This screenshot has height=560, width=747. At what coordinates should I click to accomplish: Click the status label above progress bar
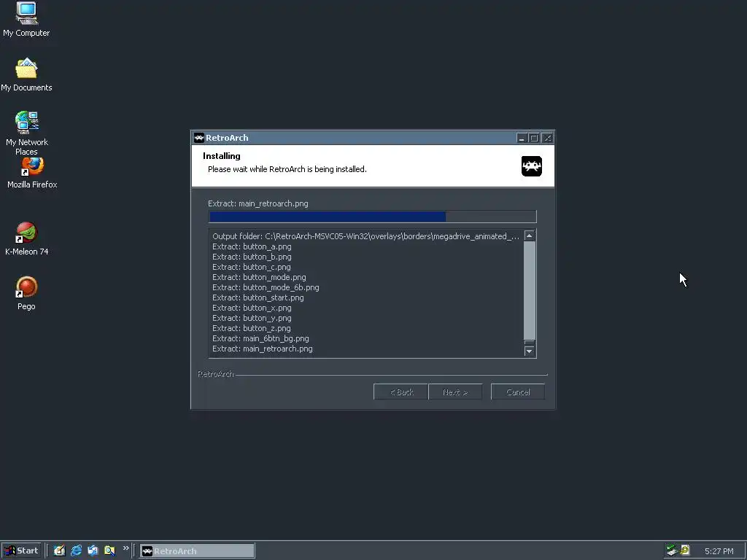coord(258,204)
